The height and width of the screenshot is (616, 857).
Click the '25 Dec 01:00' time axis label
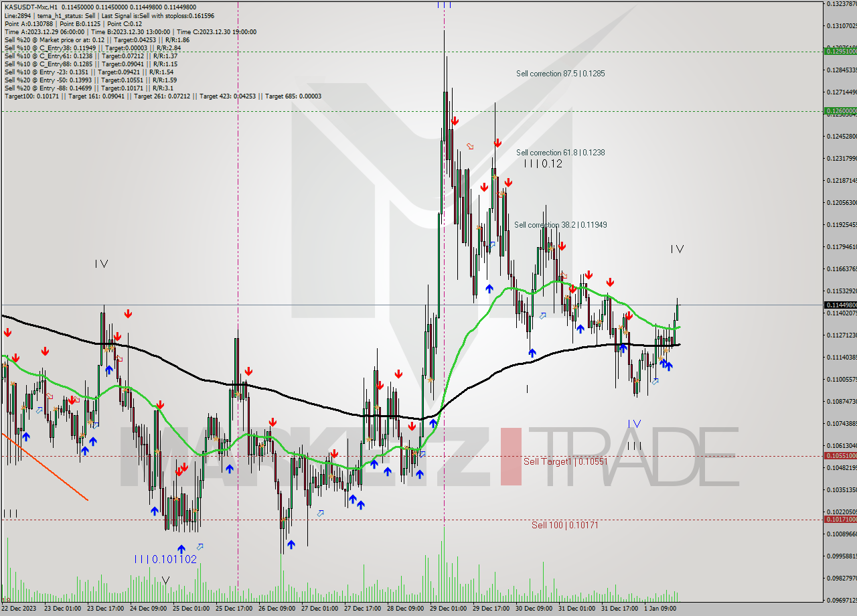[x=191, y=609]
